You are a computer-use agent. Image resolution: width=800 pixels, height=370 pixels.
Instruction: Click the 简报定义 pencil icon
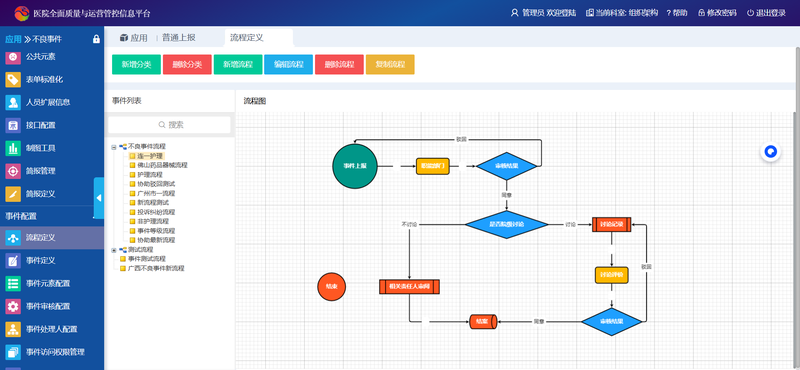[x=13, y=193]
